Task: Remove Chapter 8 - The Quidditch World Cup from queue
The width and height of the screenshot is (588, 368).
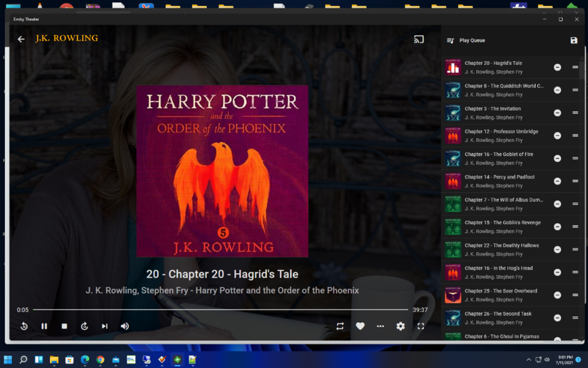Action: (557, 90)
